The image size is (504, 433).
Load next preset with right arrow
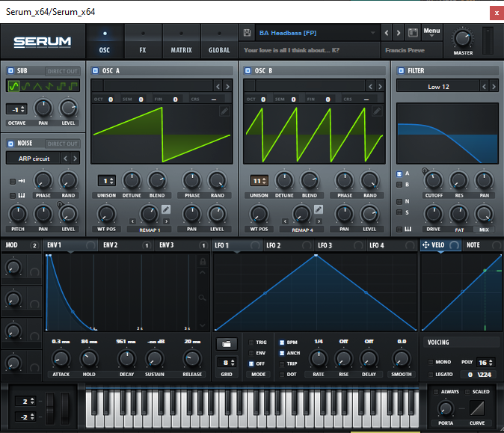(399, 32)
